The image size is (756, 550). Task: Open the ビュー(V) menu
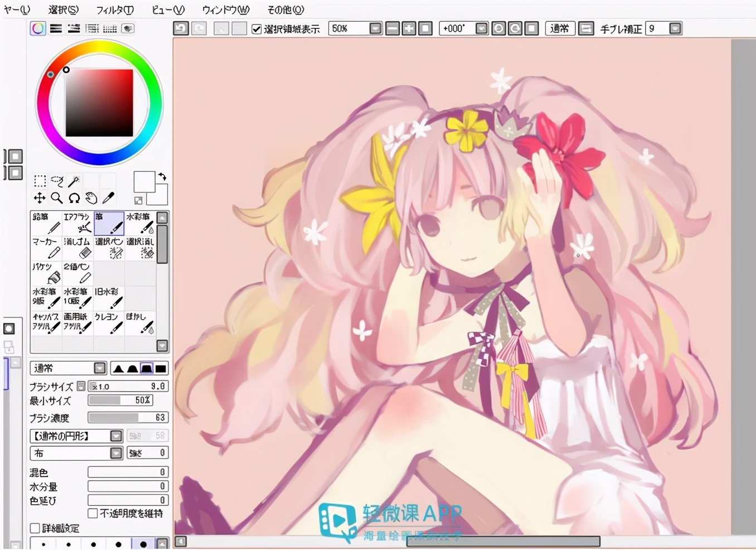point(168,9)
